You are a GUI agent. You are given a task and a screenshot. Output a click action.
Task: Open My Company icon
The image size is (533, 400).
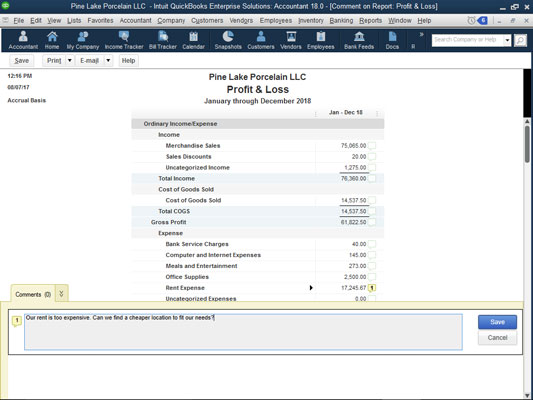pos(83,40)
